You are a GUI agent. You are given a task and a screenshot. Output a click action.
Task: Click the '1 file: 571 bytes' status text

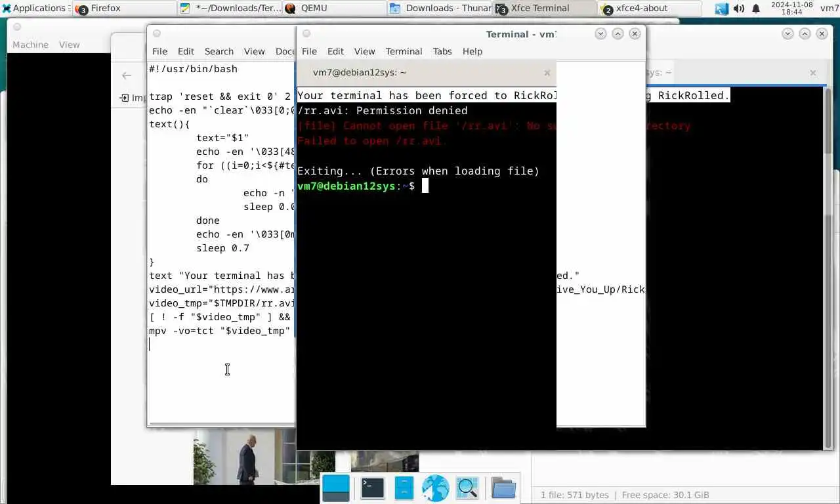(x=575, y=495)
